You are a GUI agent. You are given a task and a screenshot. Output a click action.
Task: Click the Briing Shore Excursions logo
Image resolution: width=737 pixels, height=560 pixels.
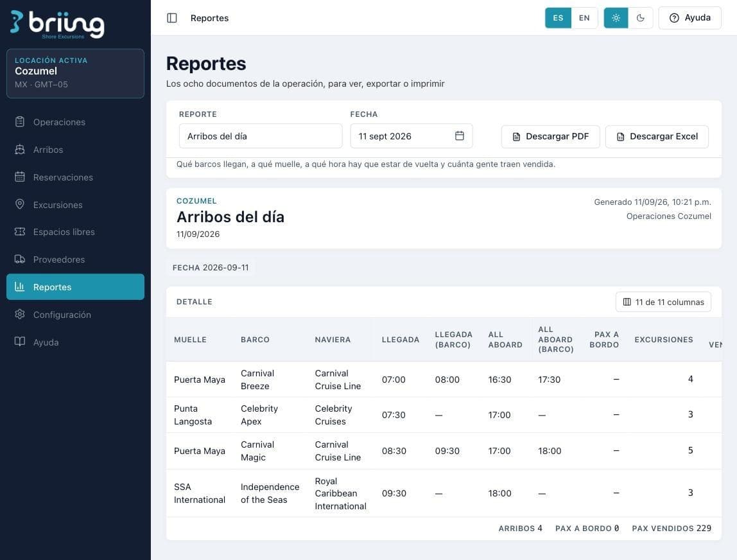(x=57, y=24)
